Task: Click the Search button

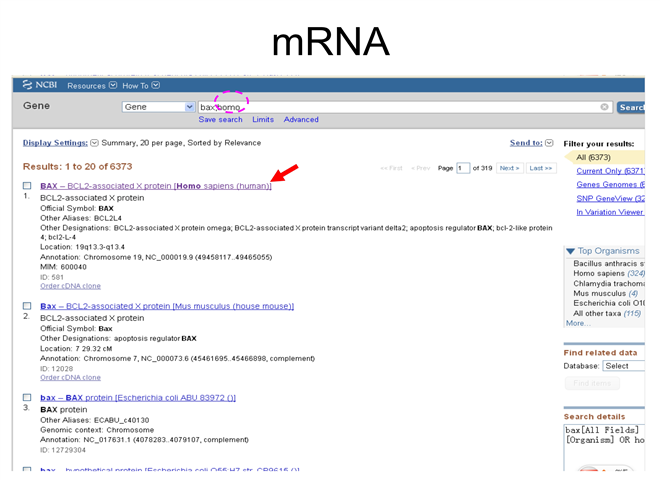Action: [631, 107]
